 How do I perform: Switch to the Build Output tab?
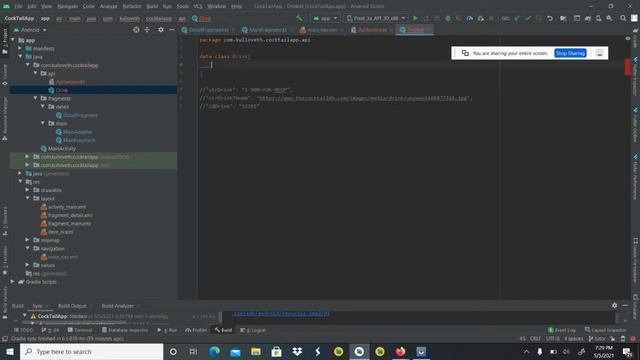pos(72,306)
